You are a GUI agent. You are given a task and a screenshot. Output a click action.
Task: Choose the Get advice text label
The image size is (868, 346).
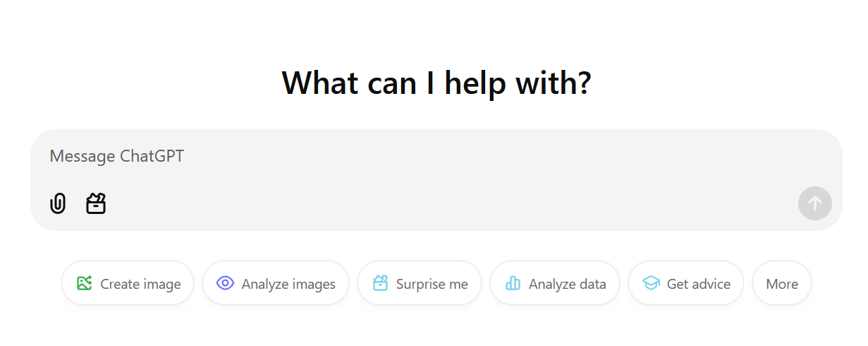[698, 284]
